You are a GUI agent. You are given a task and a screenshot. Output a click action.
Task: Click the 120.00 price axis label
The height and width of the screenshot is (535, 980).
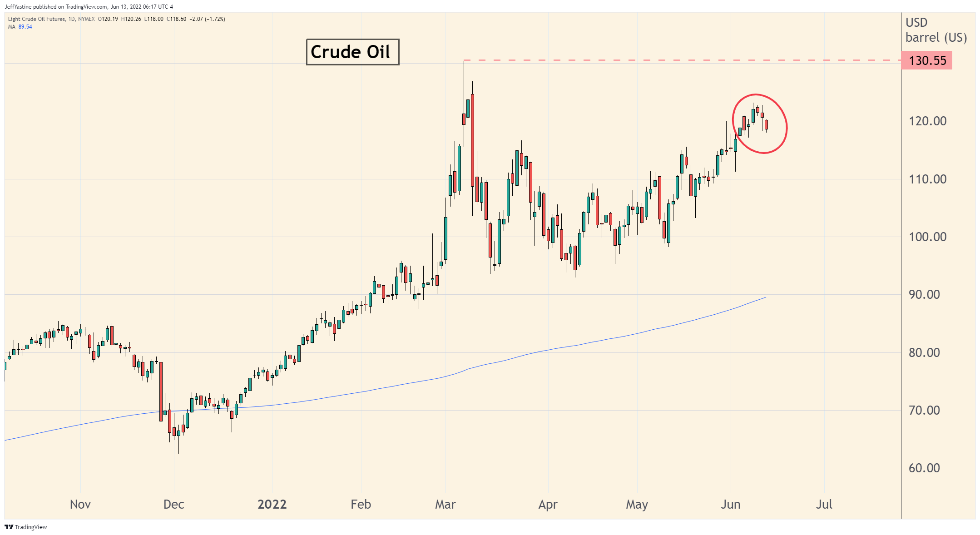927,121
